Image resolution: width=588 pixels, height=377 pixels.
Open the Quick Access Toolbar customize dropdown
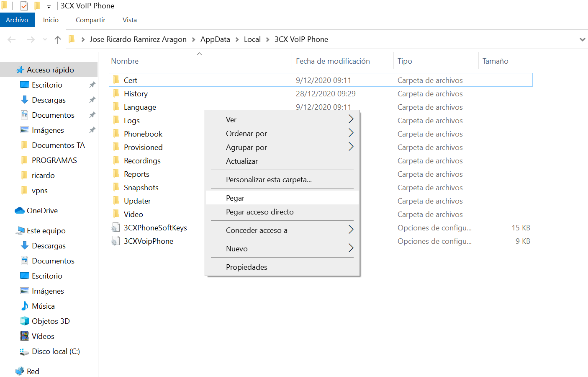coord(49,6)
